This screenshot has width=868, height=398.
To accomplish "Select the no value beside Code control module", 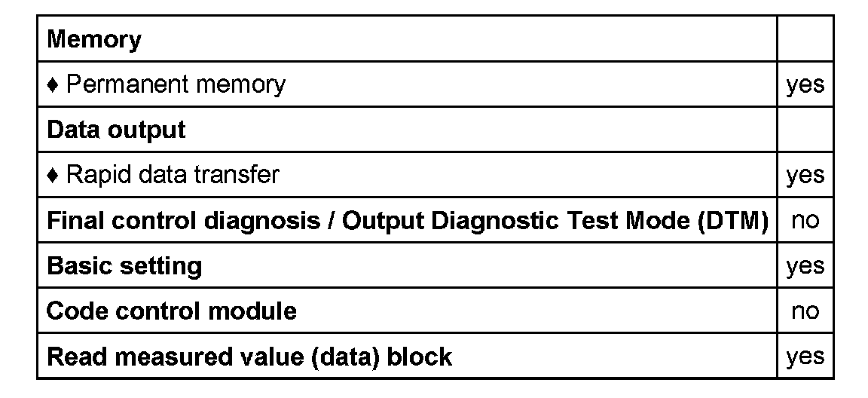I will (x=805, y=311).
